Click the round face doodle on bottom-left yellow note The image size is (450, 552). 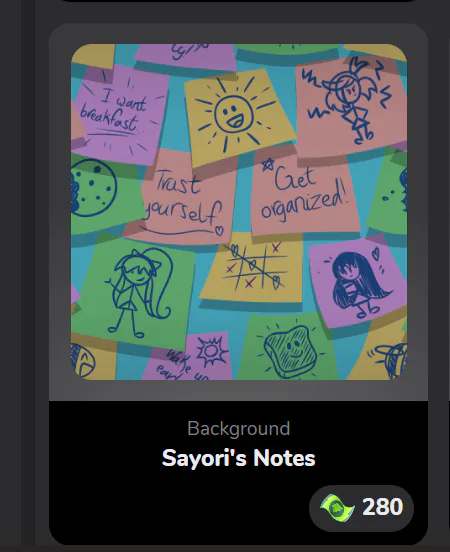83,360
